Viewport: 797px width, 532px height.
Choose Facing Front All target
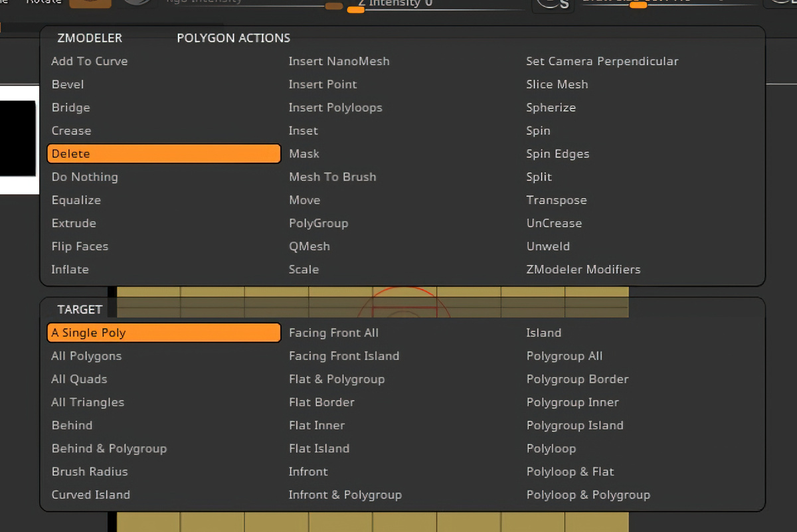click(x=333, y=333)
